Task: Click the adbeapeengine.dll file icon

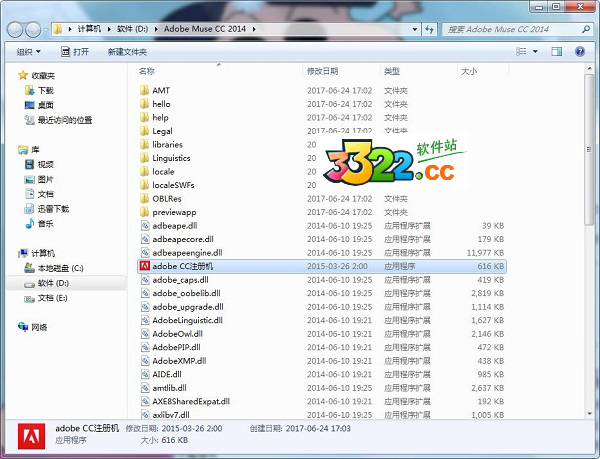Action: 145,252
